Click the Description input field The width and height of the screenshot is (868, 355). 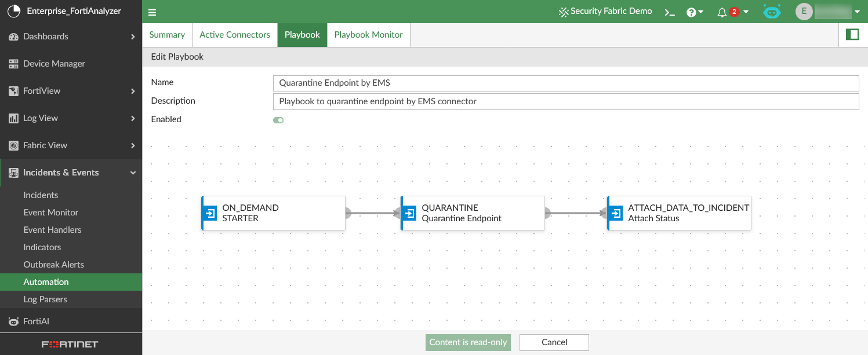(565, 101)
